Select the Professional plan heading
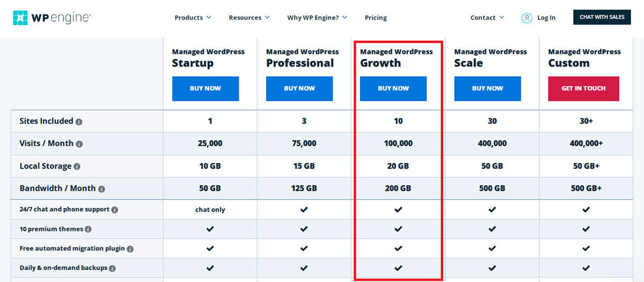The width and height of the screenshot is (644, 282). point(300,63)
